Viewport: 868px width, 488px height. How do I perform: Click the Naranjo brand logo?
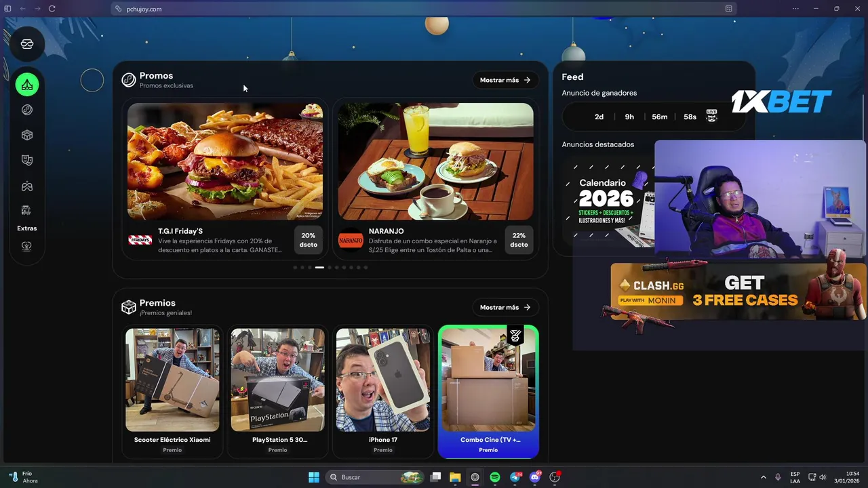pyautogui.click(x=351, y=240)
